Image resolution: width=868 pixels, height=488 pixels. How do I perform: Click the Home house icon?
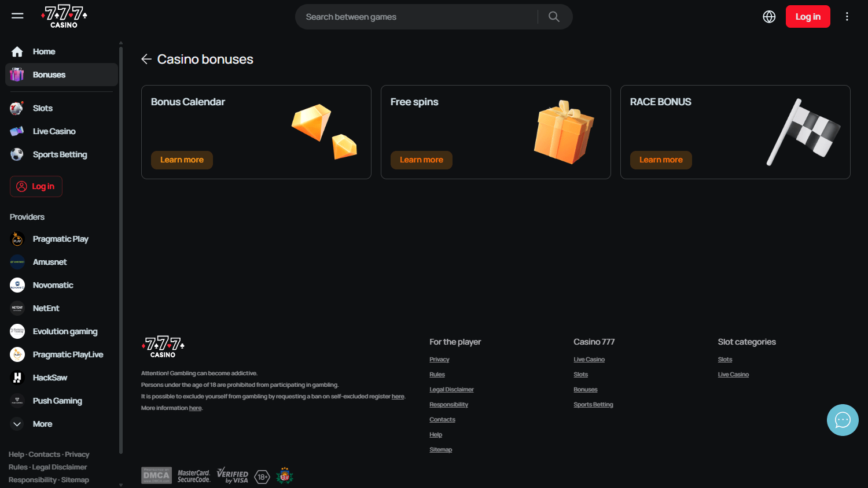[x=17, y=51]
